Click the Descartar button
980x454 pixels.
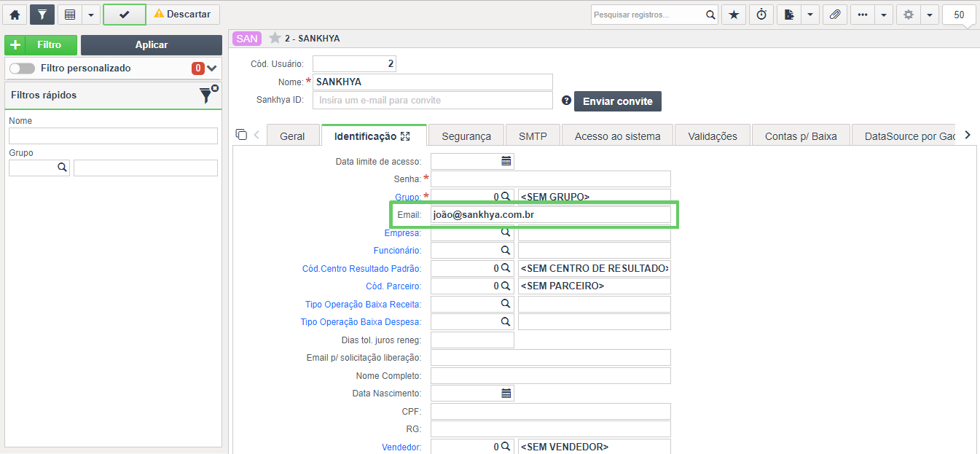pos(184,15)
